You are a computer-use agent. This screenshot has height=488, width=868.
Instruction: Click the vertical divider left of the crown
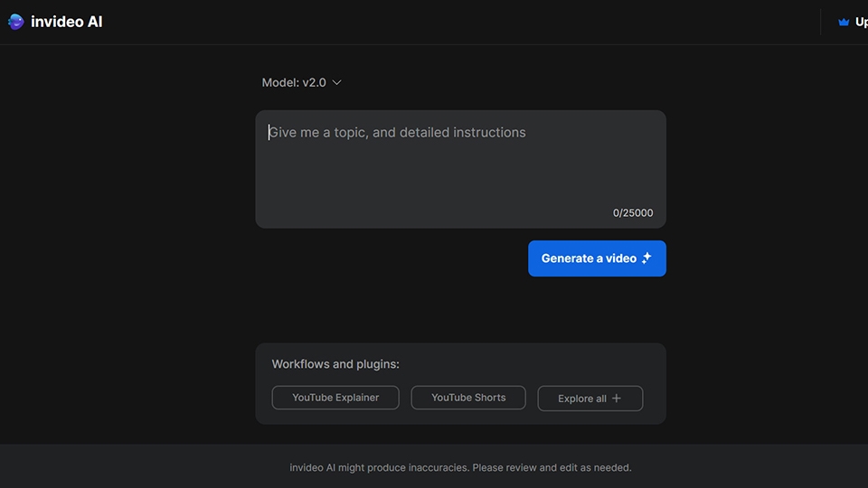820,22
